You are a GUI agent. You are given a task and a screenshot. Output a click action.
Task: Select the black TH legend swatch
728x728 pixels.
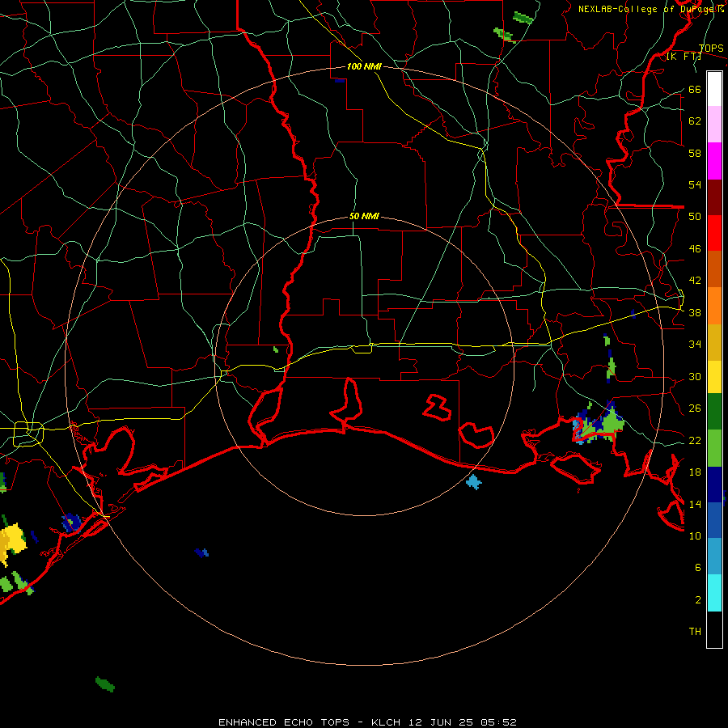[x=714, y=629]
